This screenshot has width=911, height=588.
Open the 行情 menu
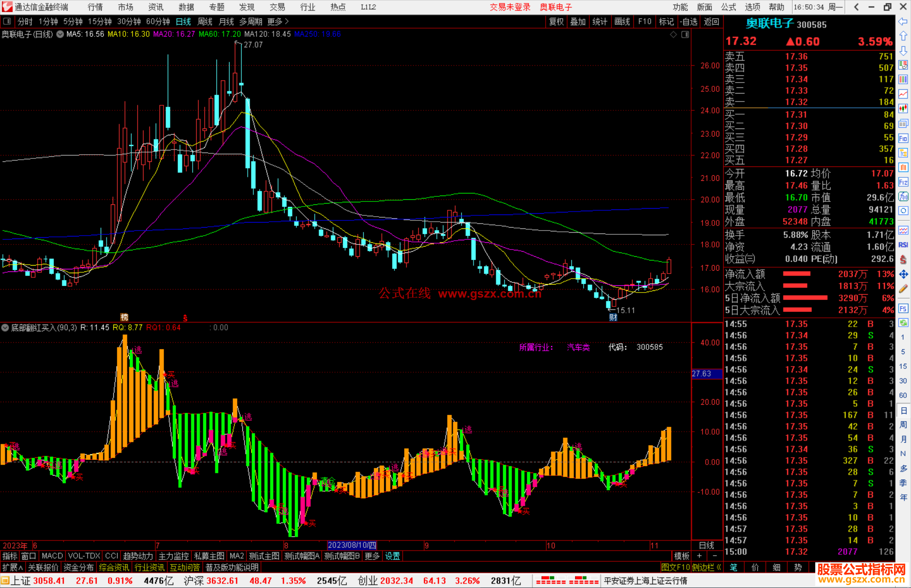[95, 7]
